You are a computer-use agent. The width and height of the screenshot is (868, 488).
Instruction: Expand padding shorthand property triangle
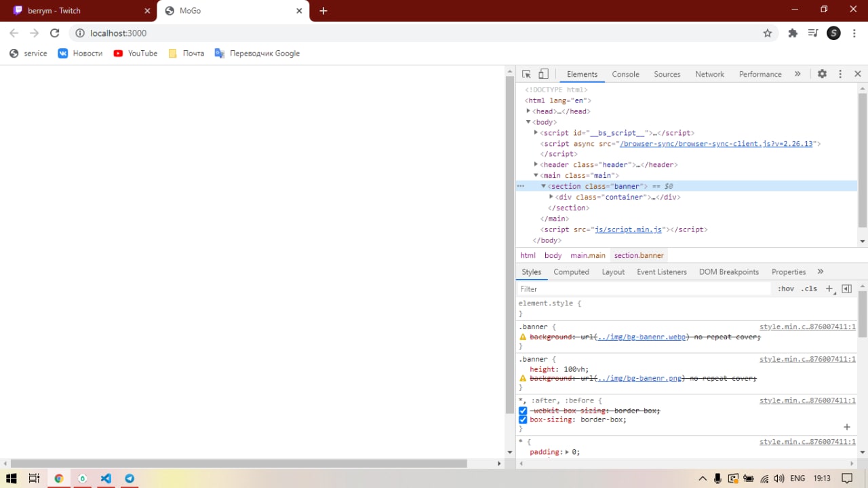[x=567, y=452]
